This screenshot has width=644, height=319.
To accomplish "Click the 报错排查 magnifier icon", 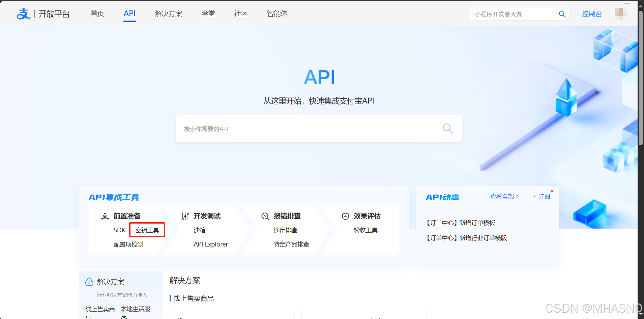I will (x=265, y=216).
